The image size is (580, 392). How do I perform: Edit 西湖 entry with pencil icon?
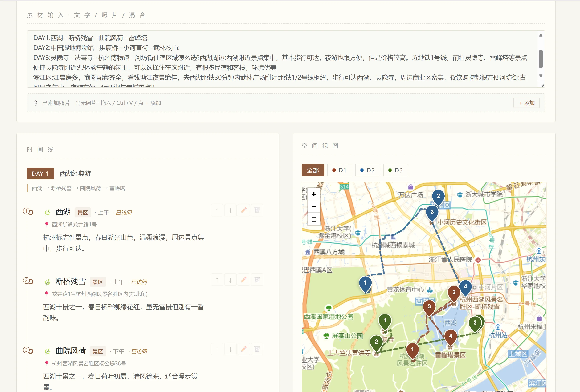point(244,210)
